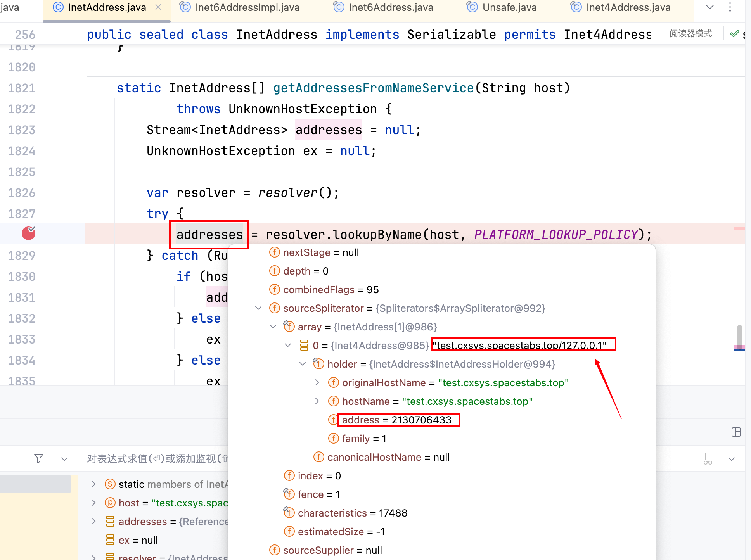Collapse the holder InetAddressHolder node
The height and width of the screenshot is (560, 751).
tap(303, 364)
